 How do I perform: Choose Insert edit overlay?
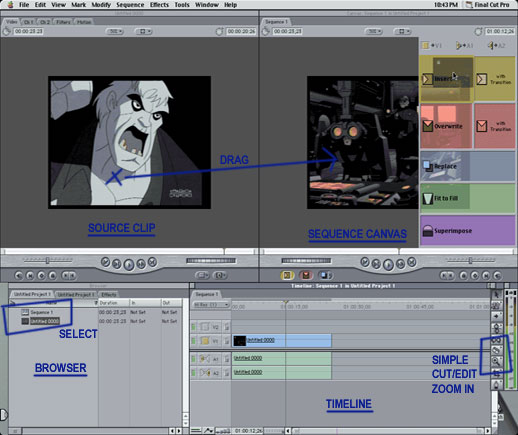pos(446,79)
